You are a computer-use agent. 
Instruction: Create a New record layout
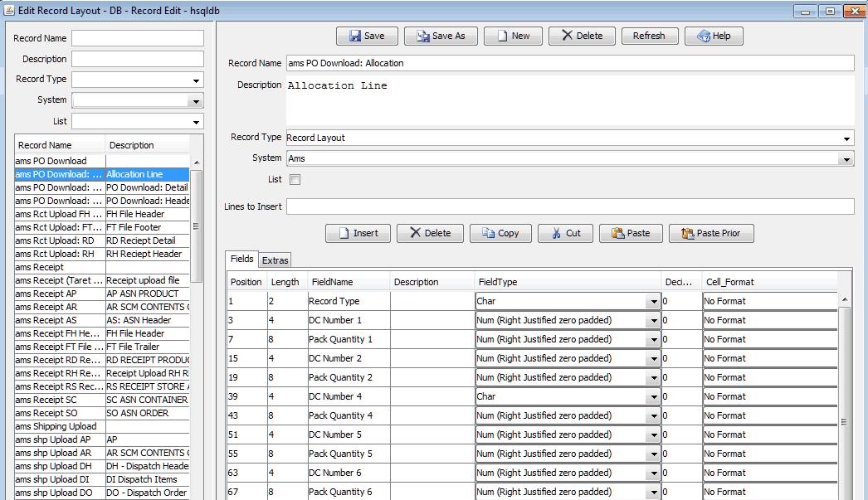coord(513,36)
